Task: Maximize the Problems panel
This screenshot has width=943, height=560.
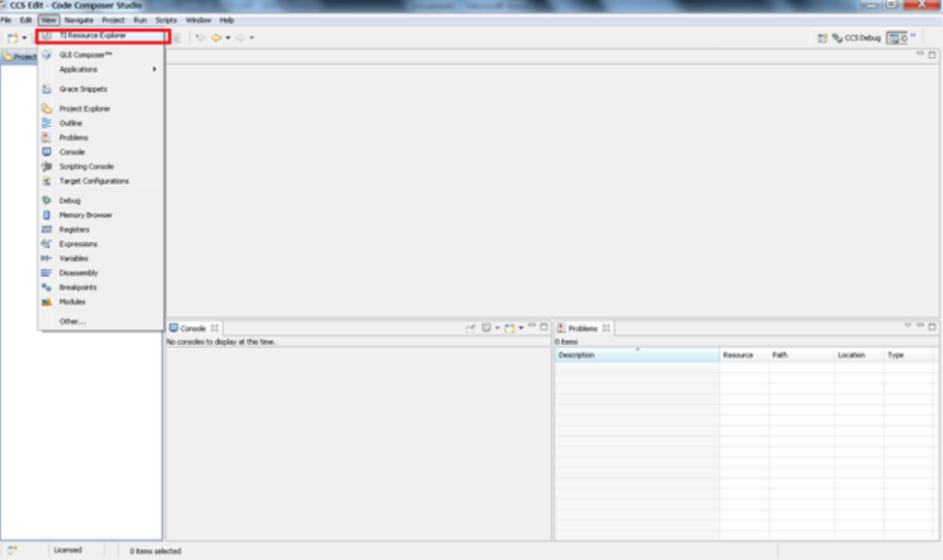Action: [932, 327]
